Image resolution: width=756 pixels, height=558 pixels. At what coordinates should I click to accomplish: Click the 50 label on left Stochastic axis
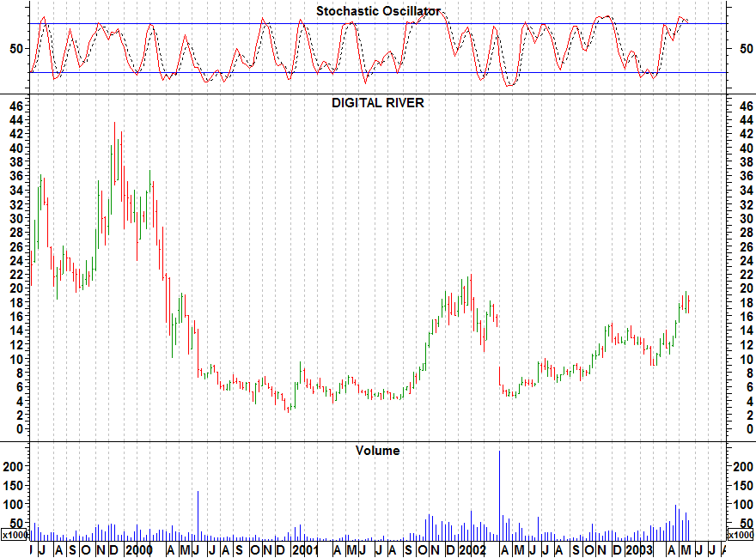(16, 48)
